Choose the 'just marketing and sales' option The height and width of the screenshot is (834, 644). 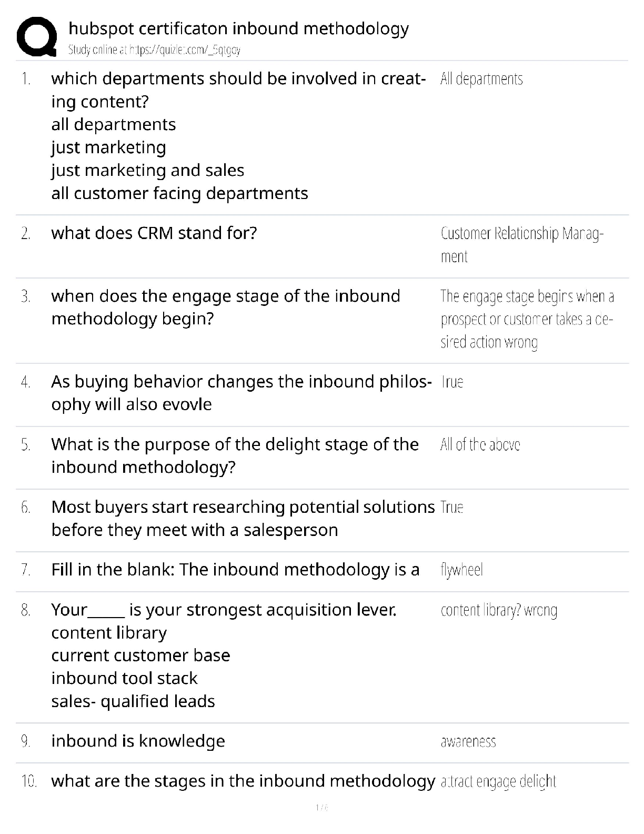pos(148,171)
